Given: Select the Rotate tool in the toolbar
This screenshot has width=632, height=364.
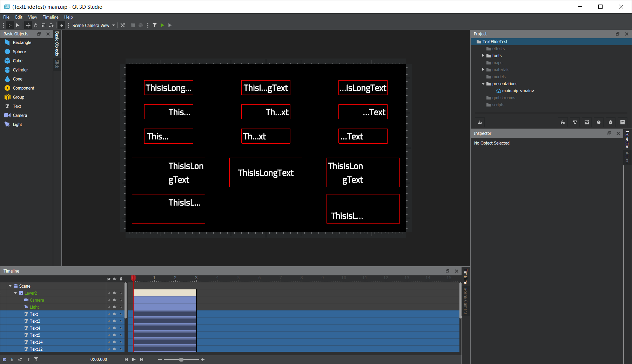Looking at the screenshot, I should 36,25.
